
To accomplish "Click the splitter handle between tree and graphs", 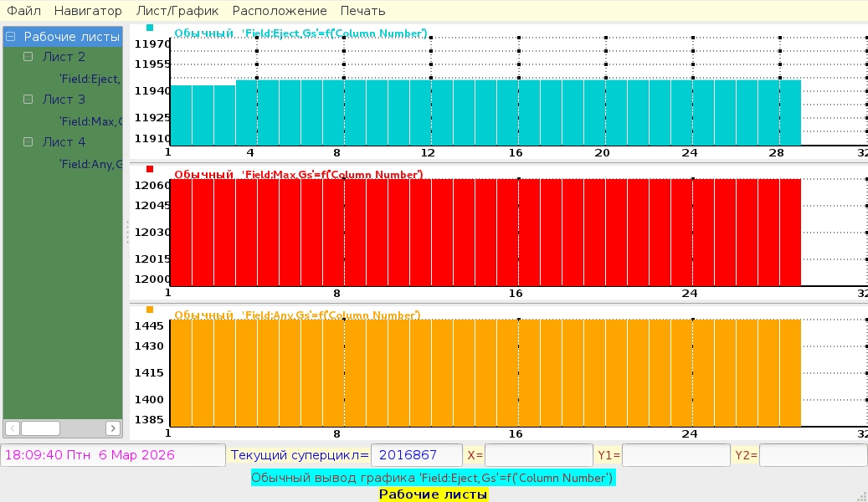I will pyautogui.click(x=127, y=232).
